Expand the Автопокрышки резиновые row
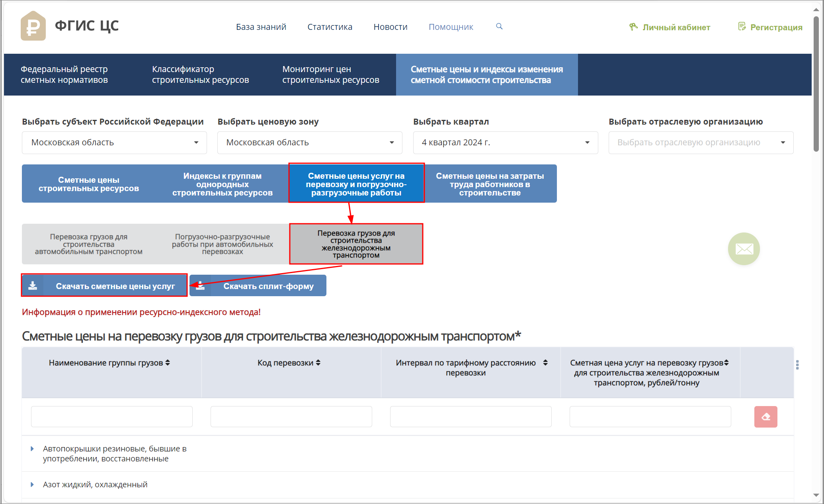This screenshot has width=824, height=504. 32,449
